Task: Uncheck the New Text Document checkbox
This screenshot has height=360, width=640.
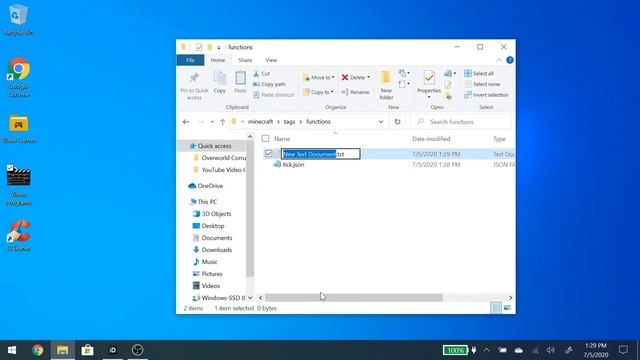Action: [x=268, y=154]
